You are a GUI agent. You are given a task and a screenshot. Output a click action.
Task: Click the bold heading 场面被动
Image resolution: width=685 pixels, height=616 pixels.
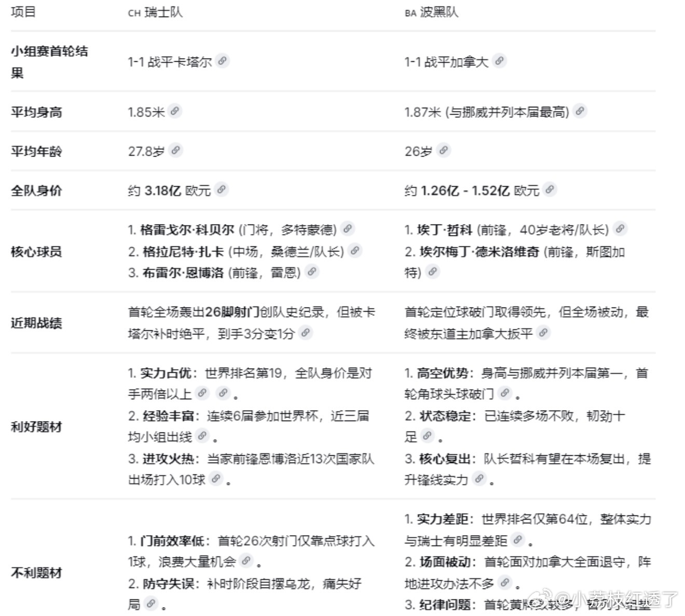pyautogui.click(x=445, y=562)
